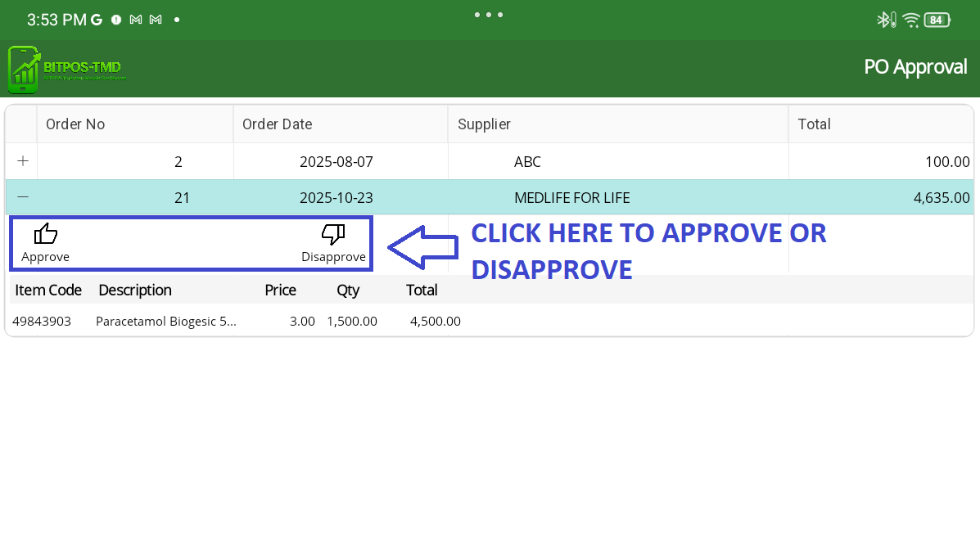
Task: Tap the battery indicator icon
Action: (x=937, y=20)
